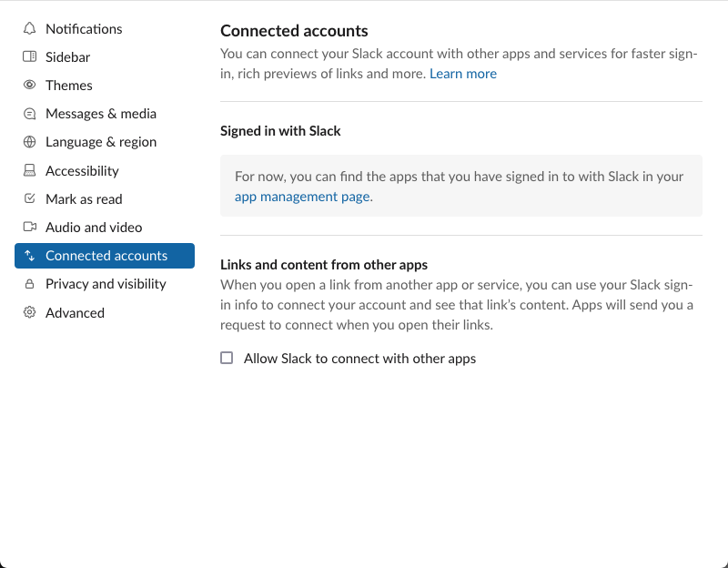Click the arrows icon on Connected accounts

click(29, 256)
